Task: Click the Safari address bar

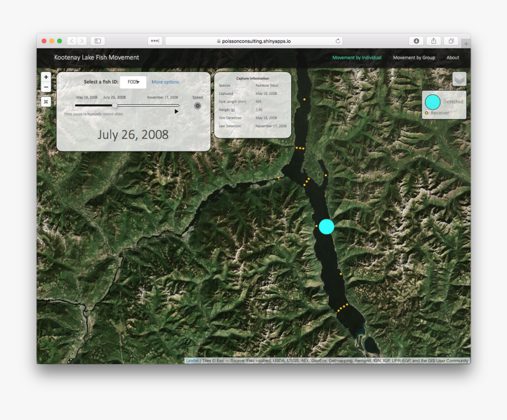Action: [x=253, y=41]
